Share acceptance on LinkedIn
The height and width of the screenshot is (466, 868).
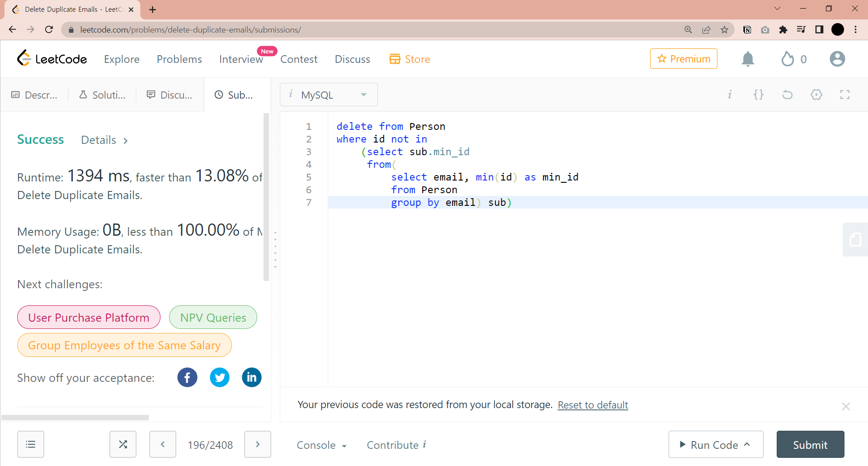point(252,377)
